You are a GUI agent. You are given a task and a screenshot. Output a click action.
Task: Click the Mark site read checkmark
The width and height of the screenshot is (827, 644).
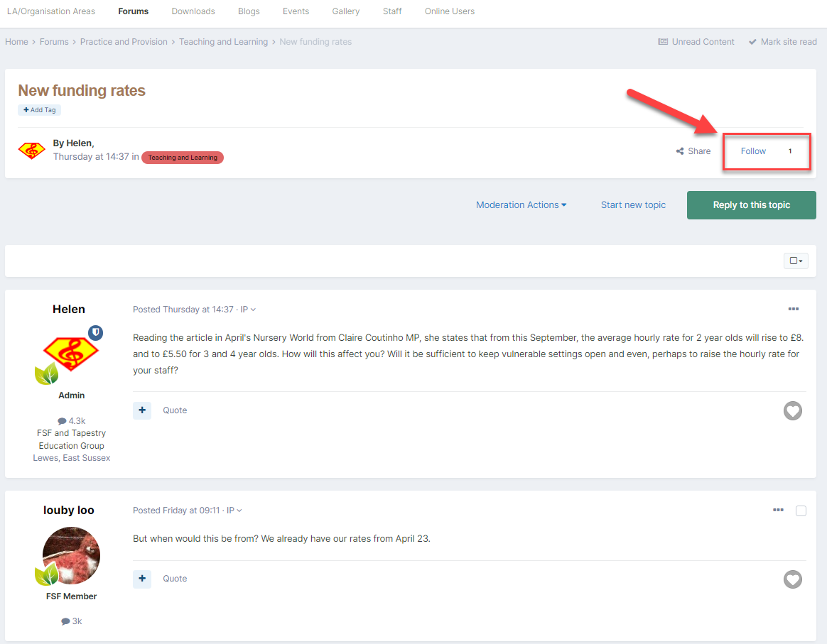pyautogui.click(x=752, y=42)
